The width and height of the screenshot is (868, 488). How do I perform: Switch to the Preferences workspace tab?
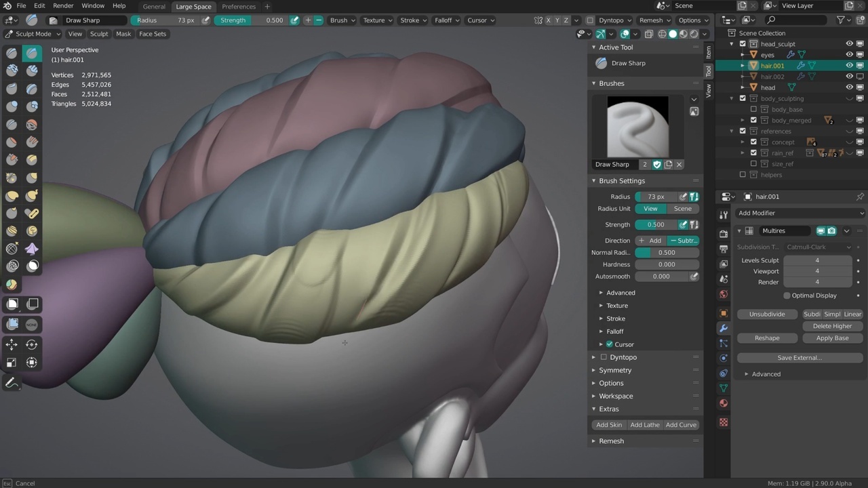pos(239,7)
